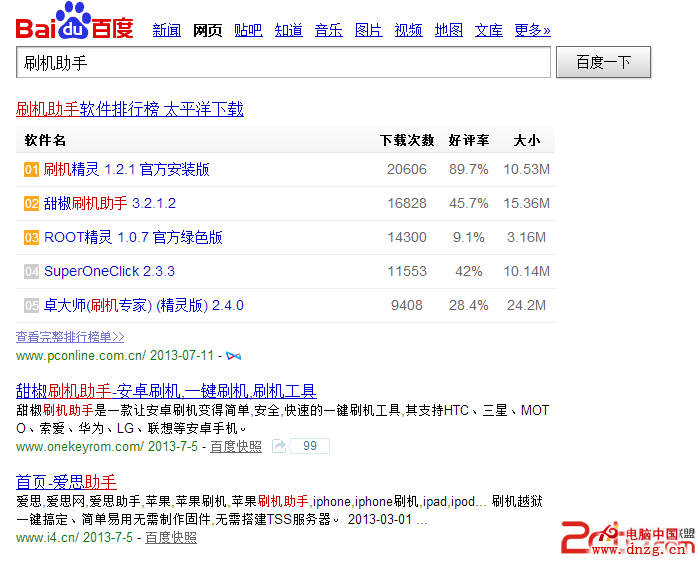Click rating value 28.4%

pos(469,305)
